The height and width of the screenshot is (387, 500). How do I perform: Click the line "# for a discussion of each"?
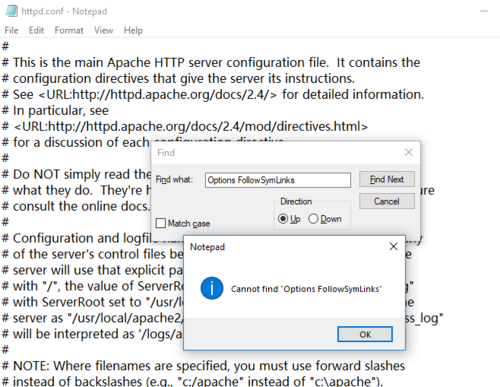(x=76, y=143)
